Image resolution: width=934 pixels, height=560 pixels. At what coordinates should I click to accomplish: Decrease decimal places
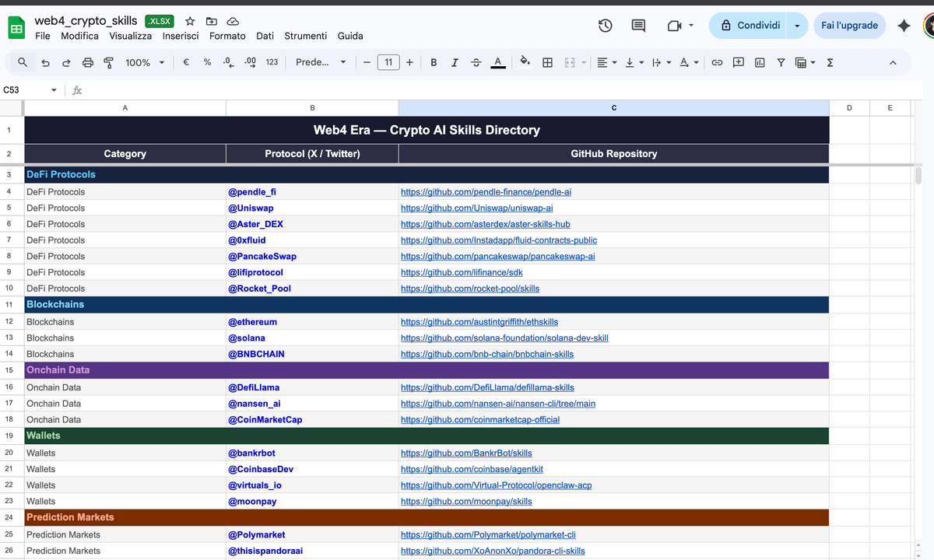coord(228,62)
